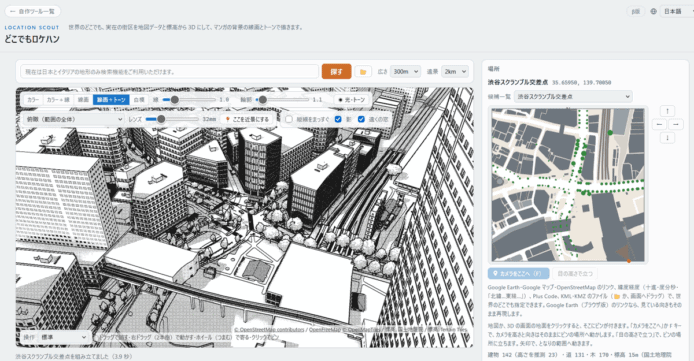
Task: Adjust the レンズ 32mm lens slider
Action: click(x=172, y=119)
